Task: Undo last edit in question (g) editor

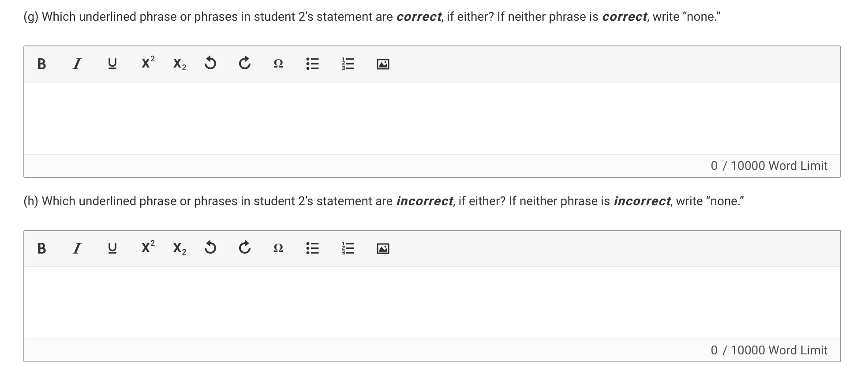Action: (210, 64)
